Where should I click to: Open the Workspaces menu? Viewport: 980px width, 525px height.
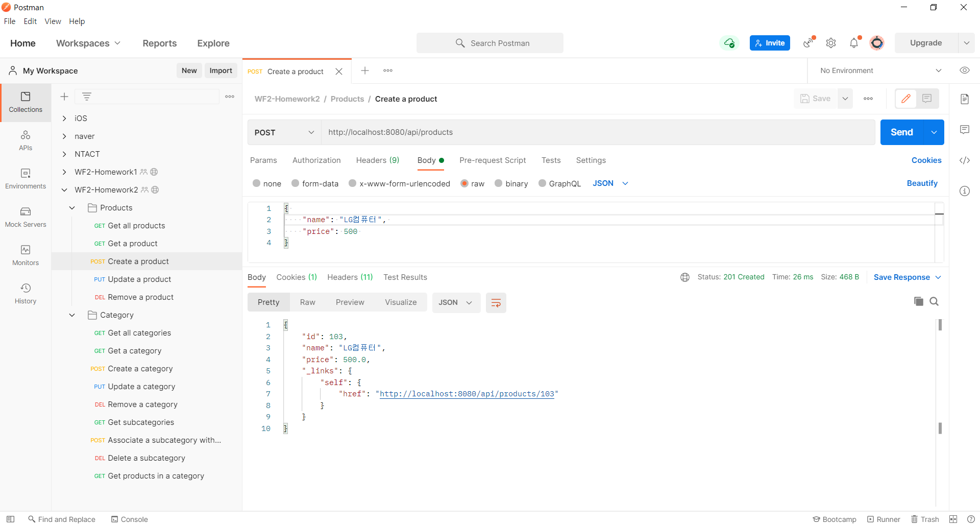click(x=88, y=43)
